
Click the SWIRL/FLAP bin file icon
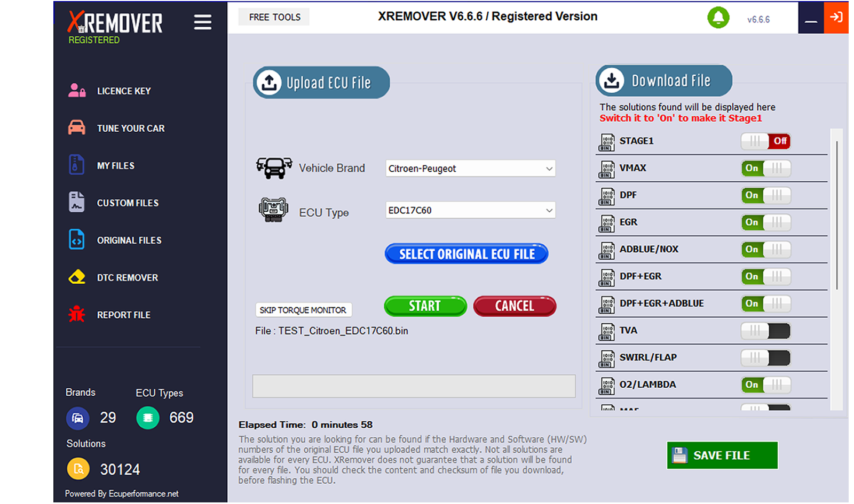pyautogui.click(x=606, y=359)
